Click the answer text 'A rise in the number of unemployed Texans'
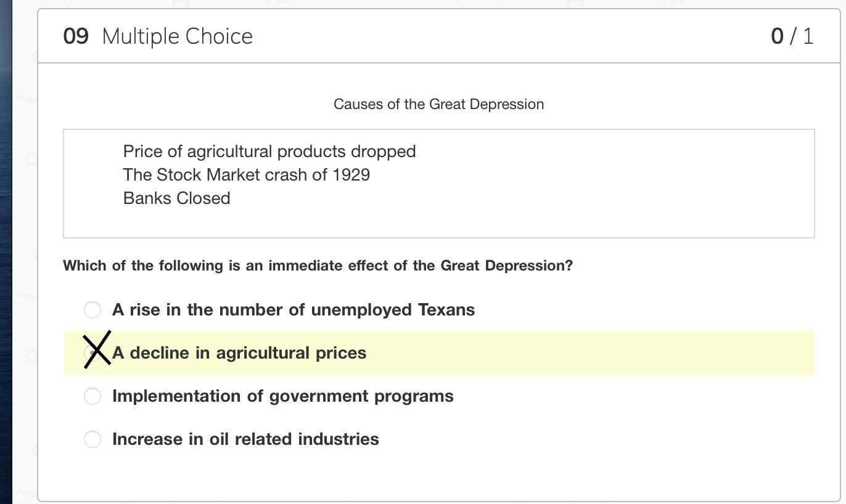 click(x=294, y=309)
